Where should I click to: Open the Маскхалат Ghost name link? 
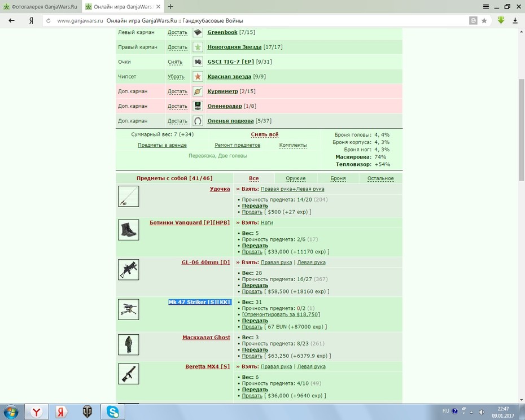pyautogui.click(x=206, y=337)
